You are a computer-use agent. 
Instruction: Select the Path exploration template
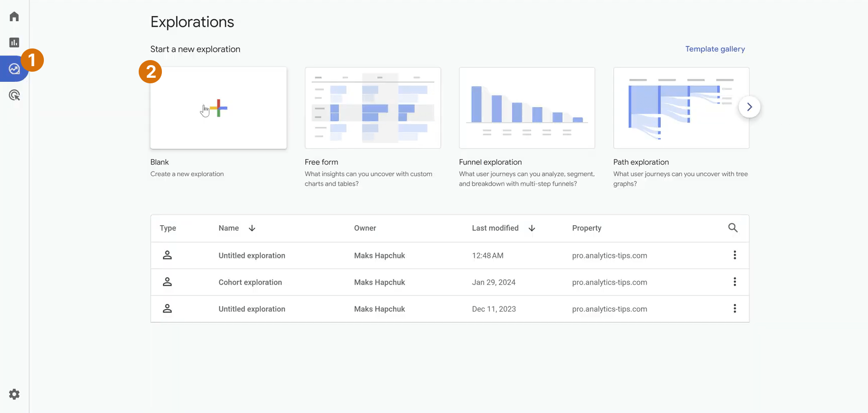pyautogui.click(x=681, y=108)
